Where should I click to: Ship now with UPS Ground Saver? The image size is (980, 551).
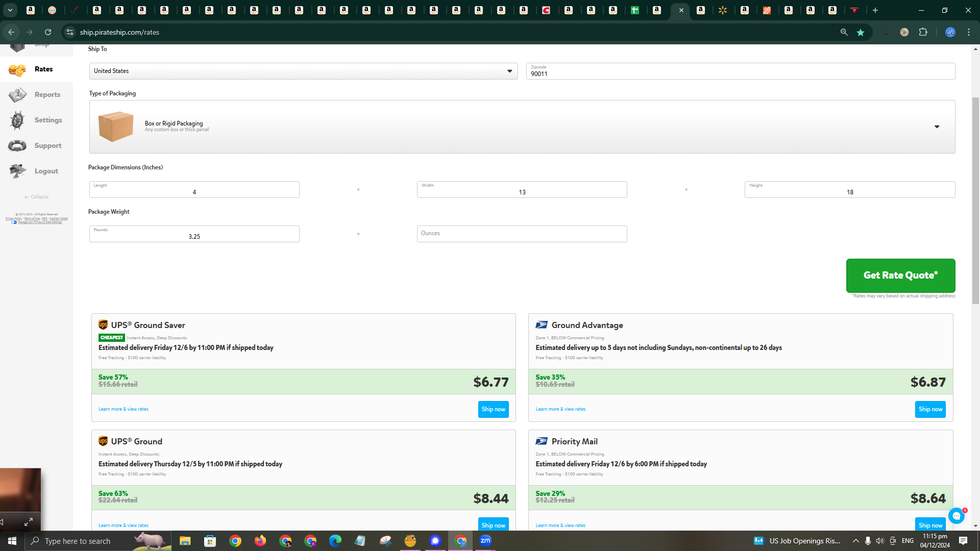[x=493, y=409]
